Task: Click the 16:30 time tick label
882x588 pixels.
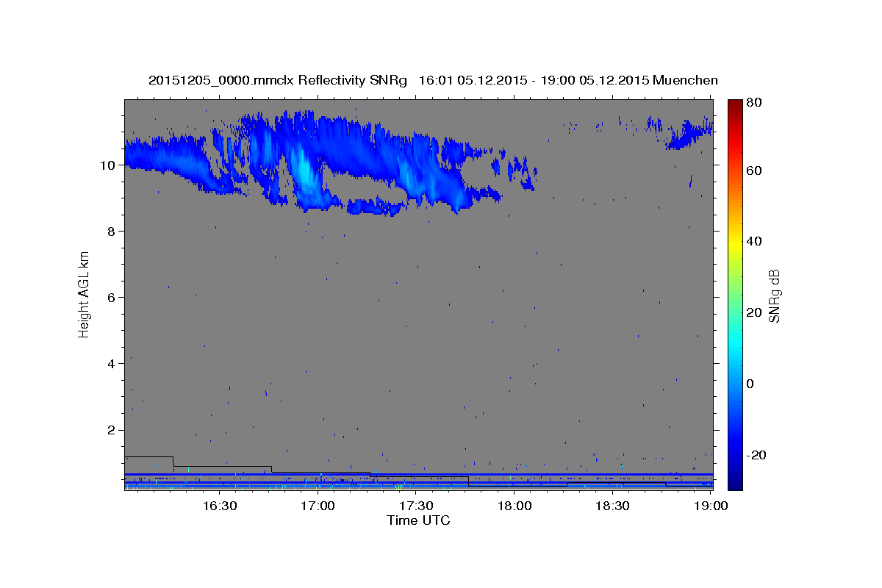Action: pyautogui.click(x=219, y=506)
